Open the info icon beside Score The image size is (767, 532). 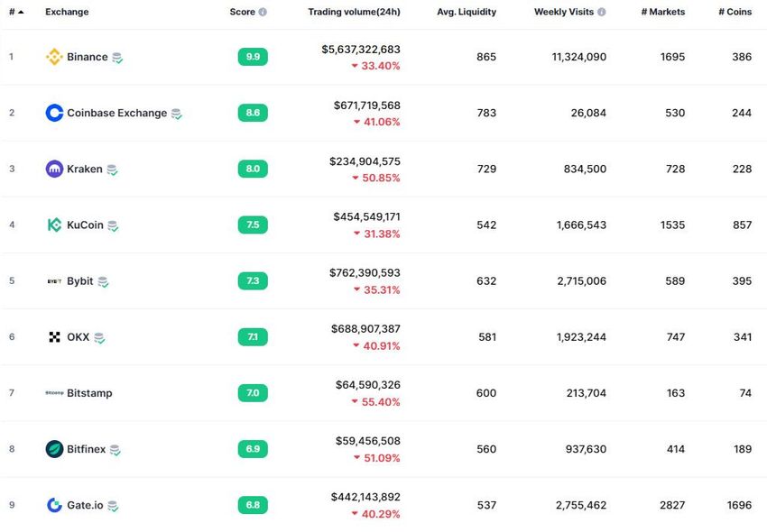tap(263, 13)
